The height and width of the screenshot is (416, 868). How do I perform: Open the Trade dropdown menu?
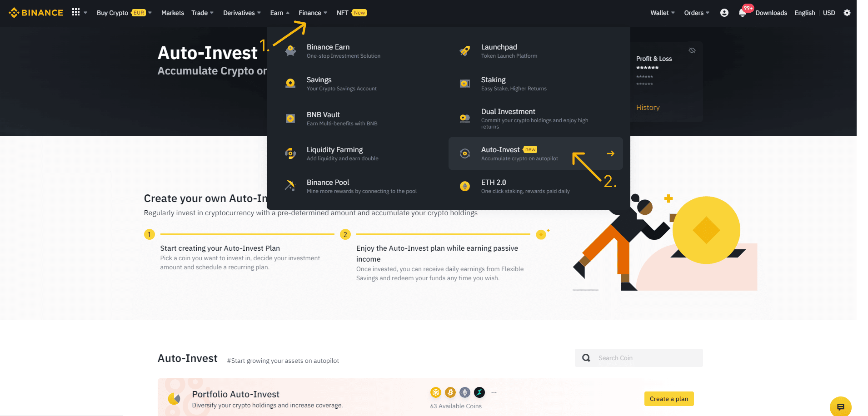[x=202, y=13]
